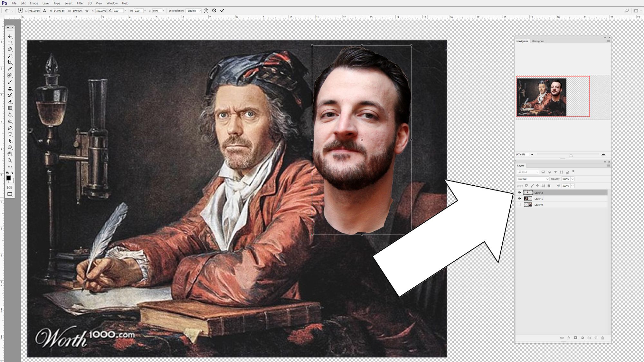Viewport: 644px width, 362px height.
Task: Select the Magic Wand tool
Action: tap(10, 56)
